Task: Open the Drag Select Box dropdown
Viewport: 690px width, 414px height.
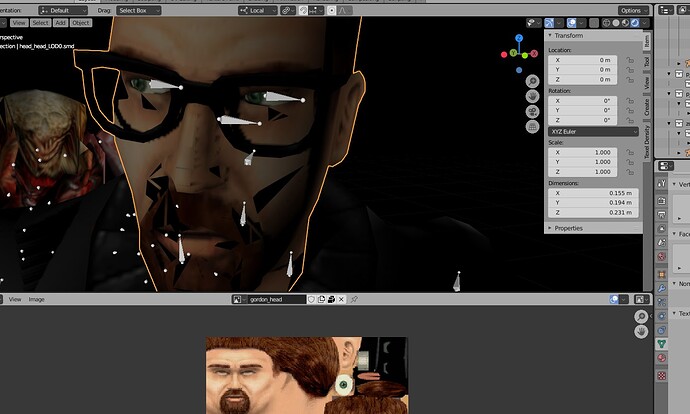Action: [139, 10]
